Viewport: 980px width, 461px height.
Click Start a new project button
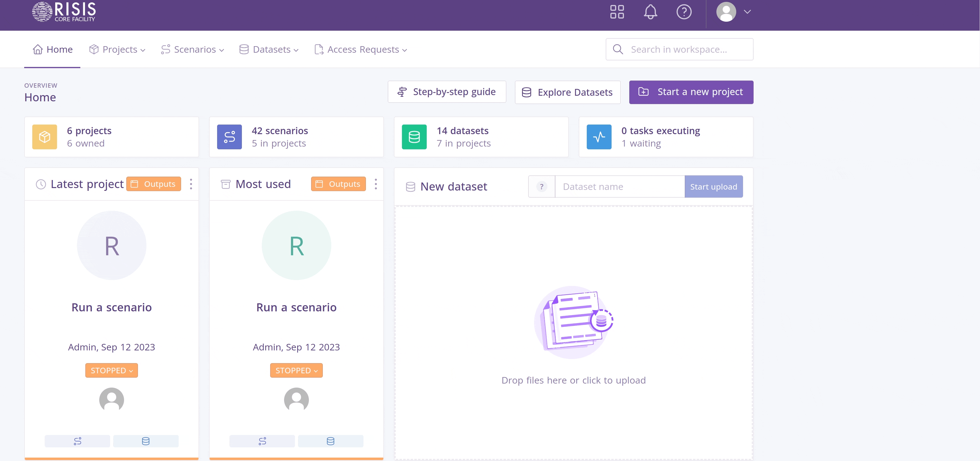[x=691, y=92]
